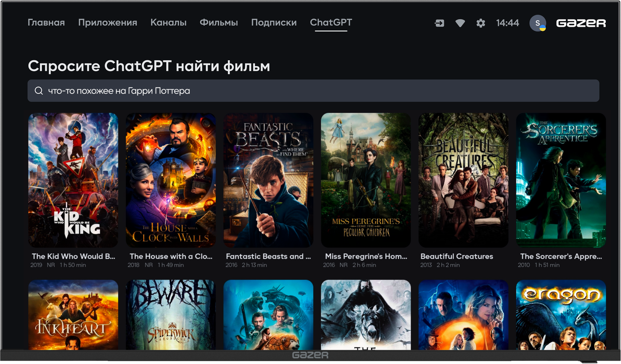Open blue armored bear movie poster
This screenshot has height=364, width=621.
point(268,315)
